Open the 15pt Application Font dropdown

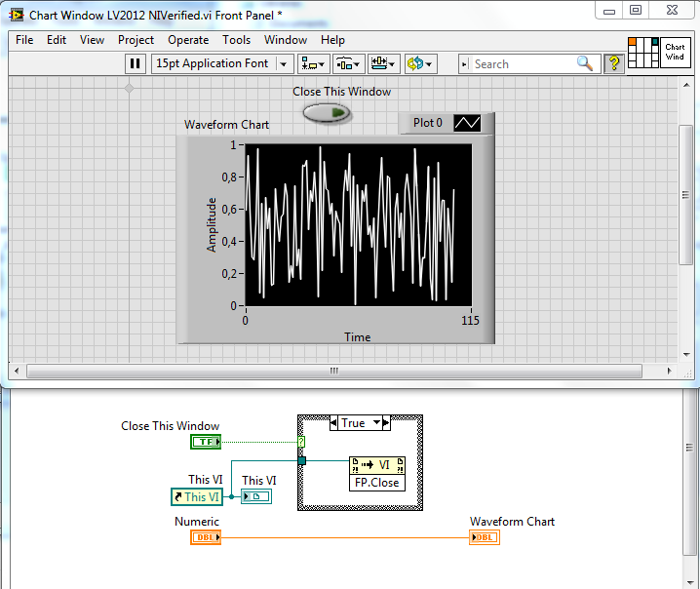[222, 63]
